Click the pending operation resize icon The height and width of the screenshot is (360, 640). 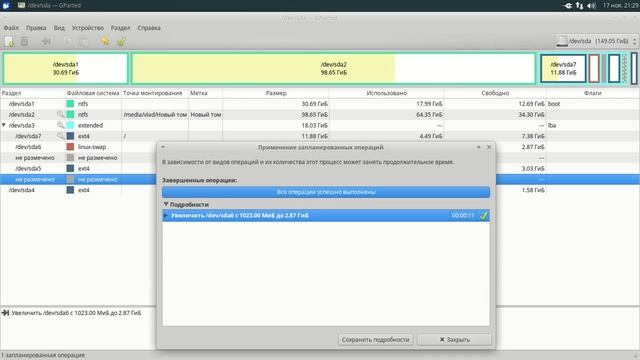point(5,313)
